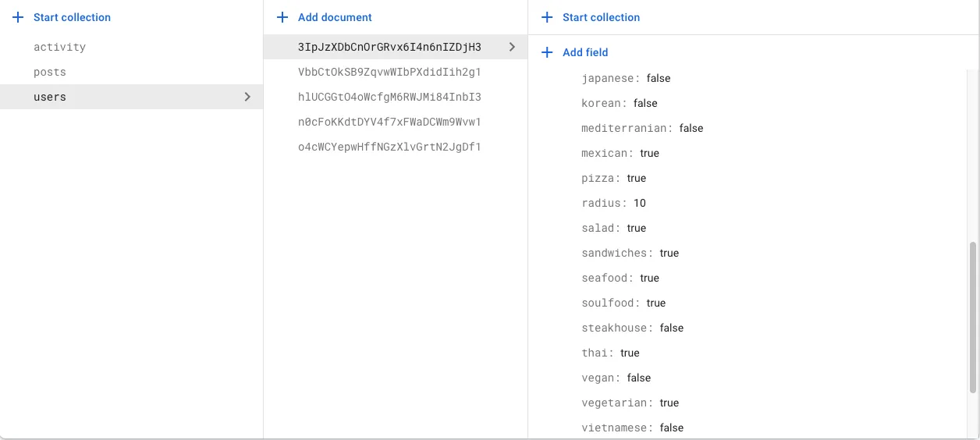Screen dimensions: 980x440
Task: Click the mediterranian field name
Action: [626, 128]
